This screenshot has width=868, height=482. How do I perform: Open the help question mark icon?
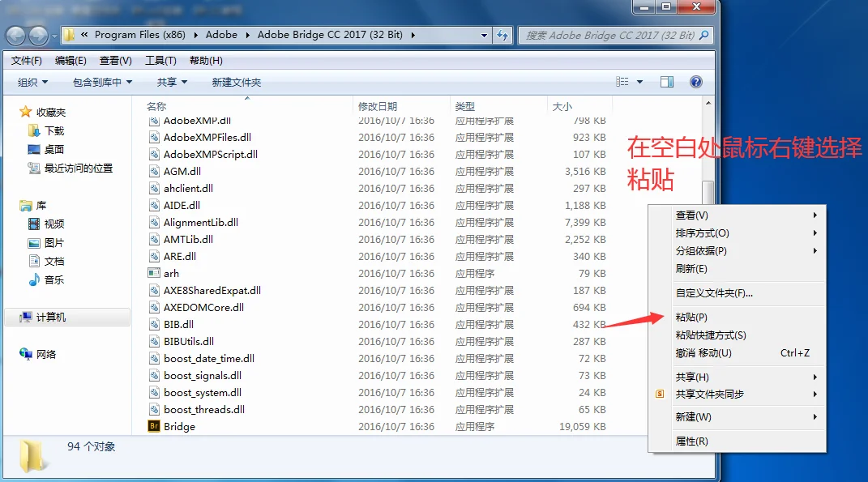696,82
